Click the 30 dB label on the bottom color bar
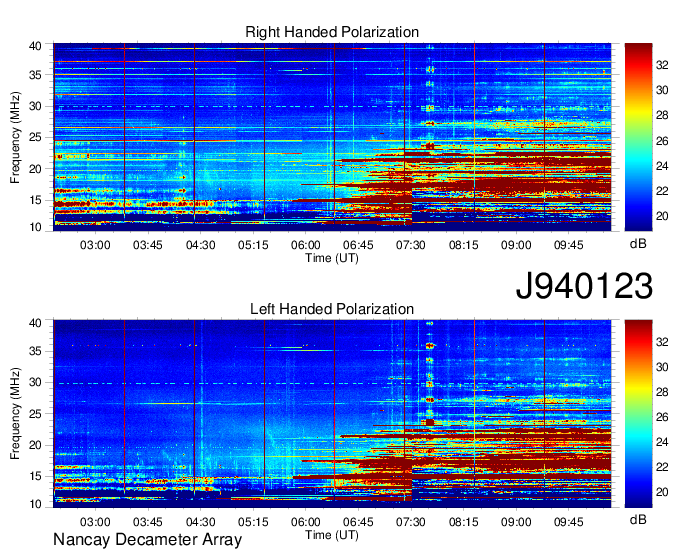Image resolution: width=680 pixels, height=552 pixels. coord(662,367)
